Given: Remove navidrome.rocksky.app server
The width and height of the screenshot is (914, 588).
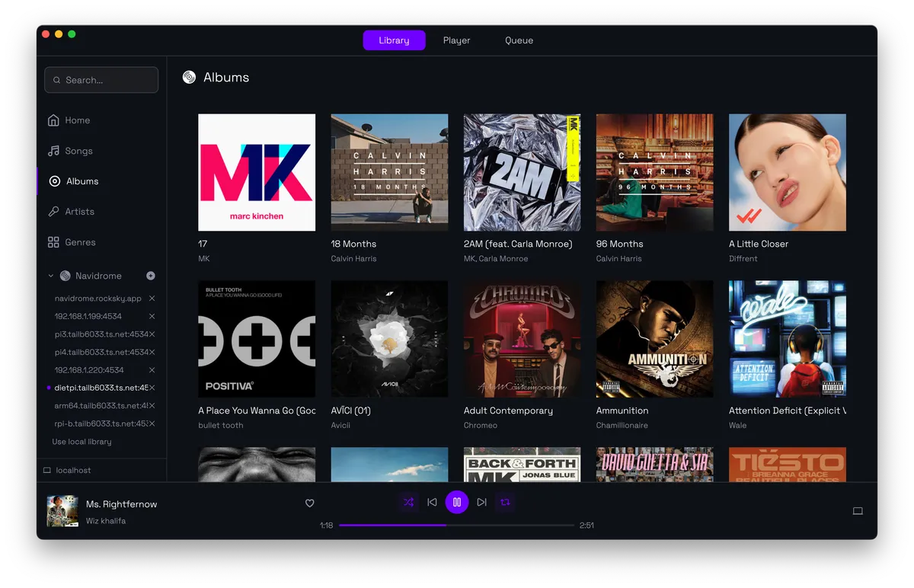Looking at the screenshot, I should (152, 299).
